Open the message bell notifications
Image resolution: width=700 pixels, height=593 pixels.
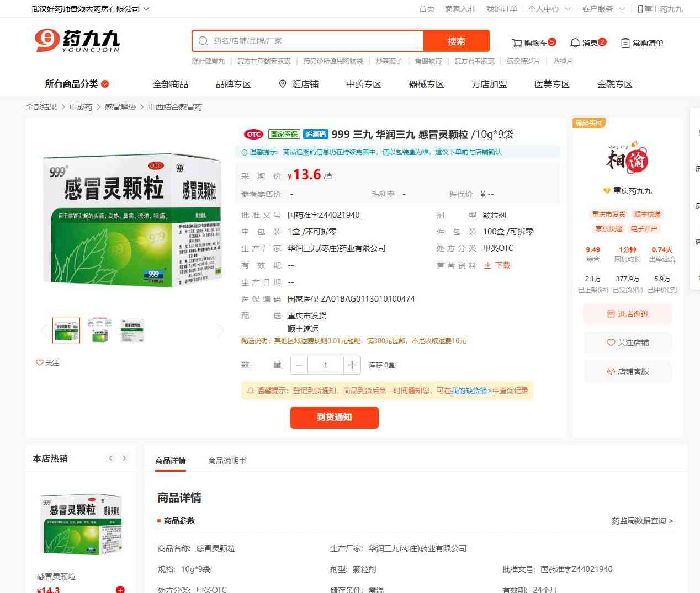point(575,43)
